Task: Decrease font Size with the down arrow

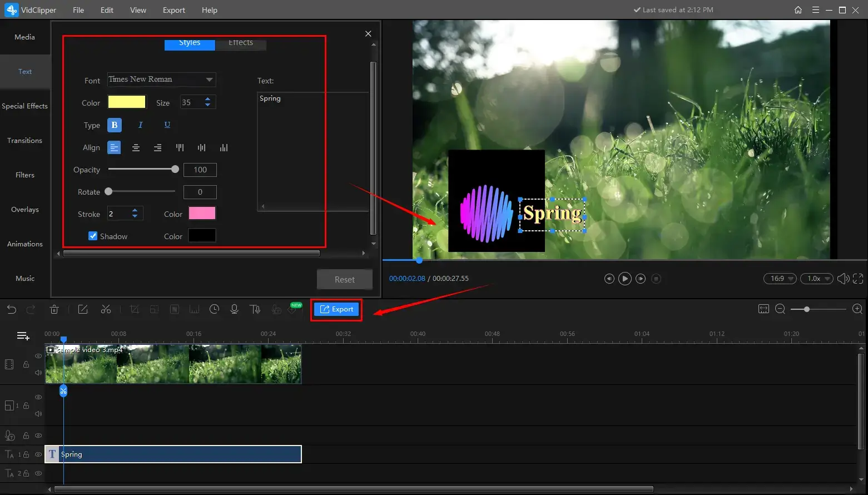Action: pos(207,105)
